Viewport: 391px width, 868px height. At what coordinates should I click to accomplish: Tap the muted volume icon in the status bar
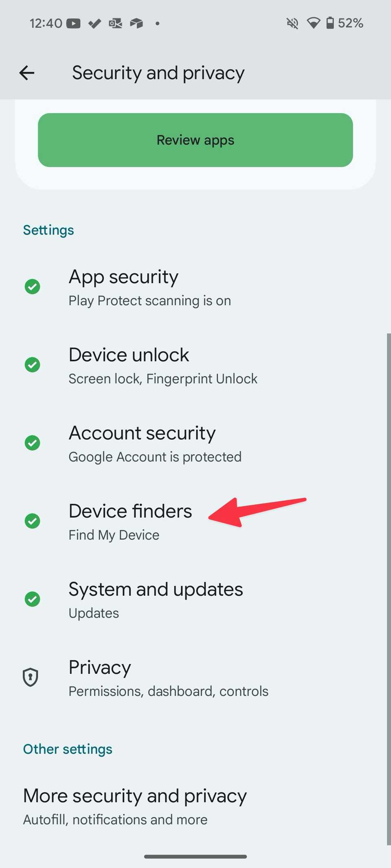[292, 23]
